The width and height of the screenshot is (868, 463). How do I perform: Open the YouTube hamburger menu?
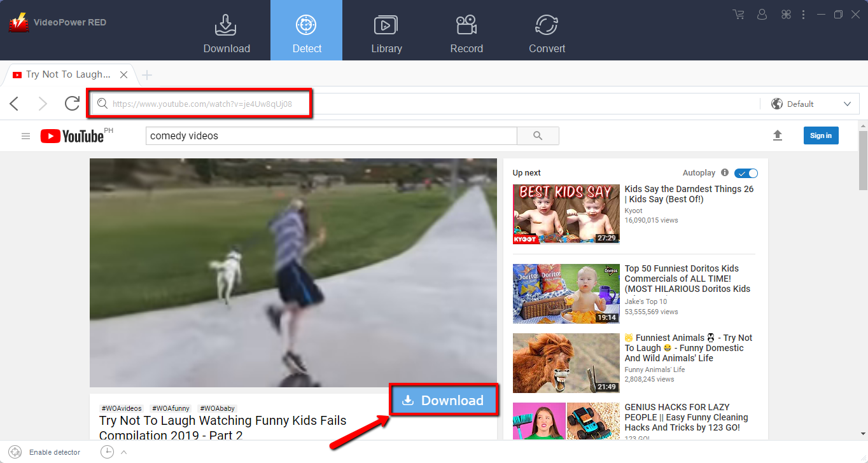25,136
